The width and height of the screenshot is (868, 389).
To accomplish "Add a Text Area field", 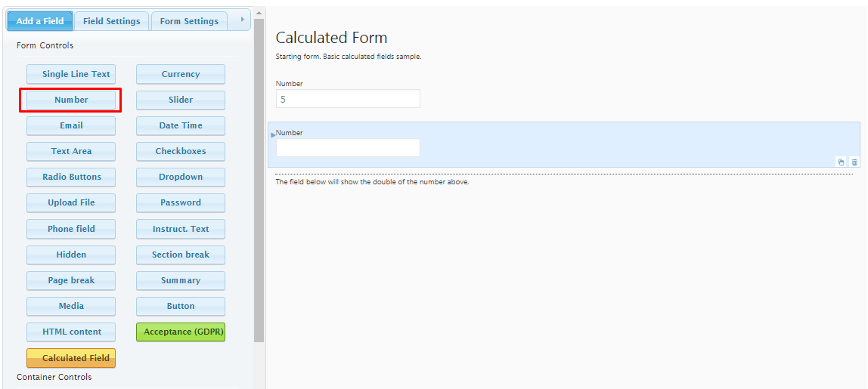I will [x=71, y=151].
